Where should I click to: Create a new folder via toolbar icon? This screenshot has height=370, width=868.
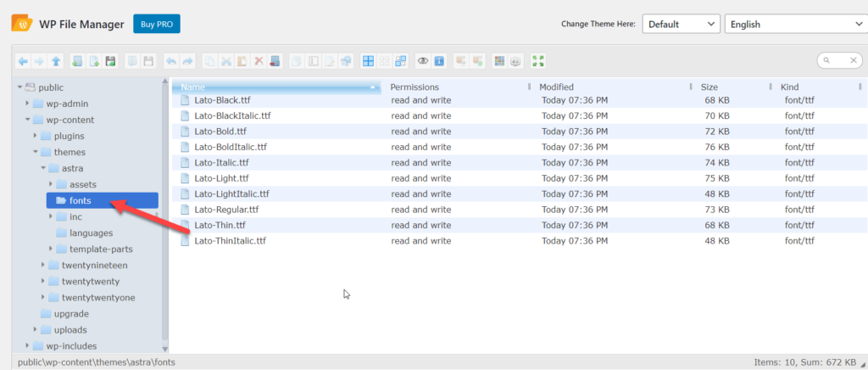click(x=77, y=61)
